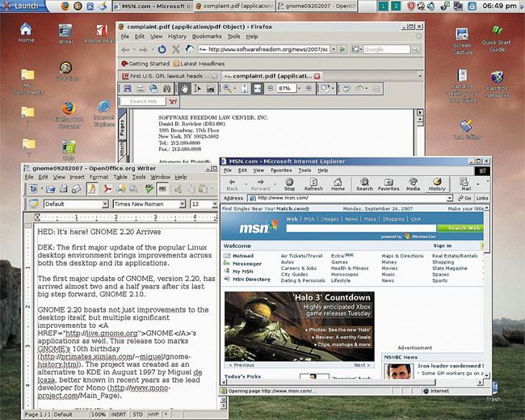Click Hotmail link on MSN page

[x=243, y=256]
